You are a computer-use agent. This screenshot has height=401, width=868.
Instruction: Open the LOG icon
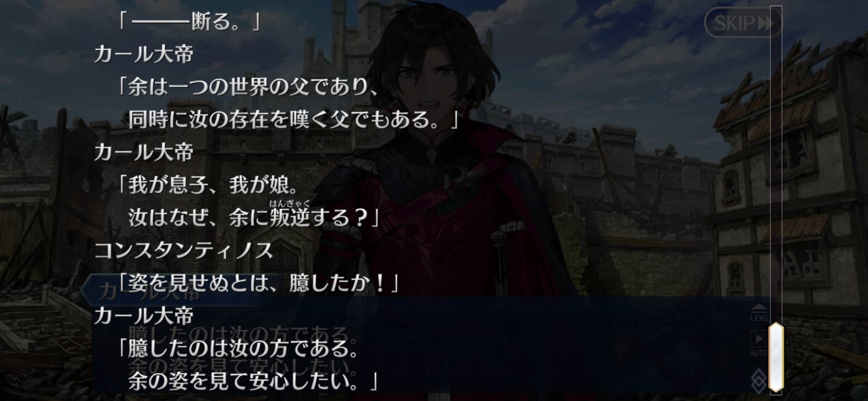click(759, 312)
